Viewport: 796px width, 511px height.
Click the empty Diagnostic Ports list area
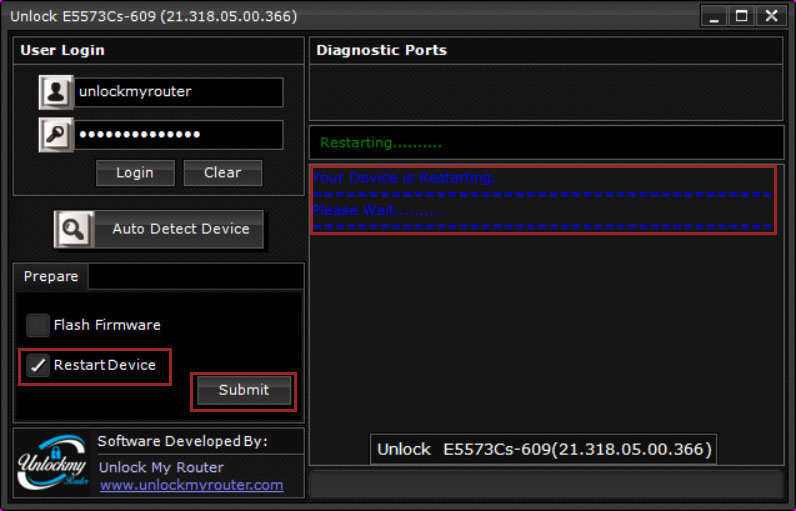click(x=546, y=92)
